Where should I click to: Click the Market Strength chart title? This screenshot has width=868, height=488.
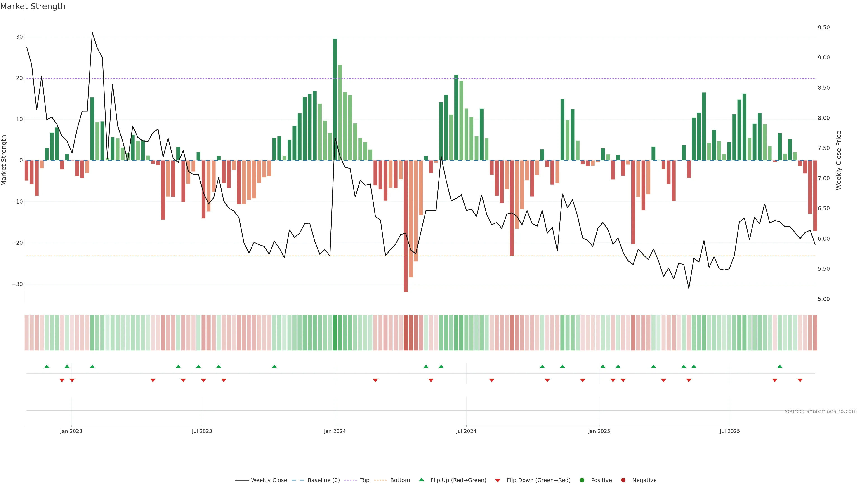coord(33,6)
